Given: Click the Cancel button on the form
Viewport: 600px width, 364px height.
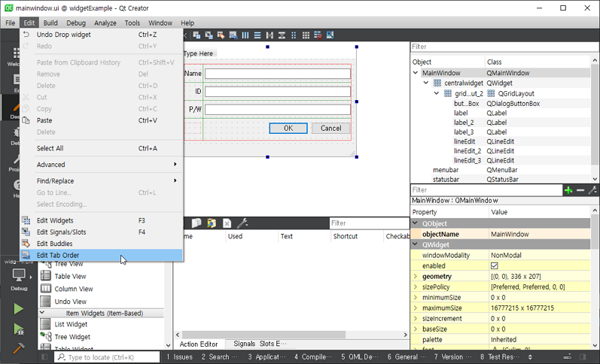Looking at the screenshot, I should click(330, 128).
